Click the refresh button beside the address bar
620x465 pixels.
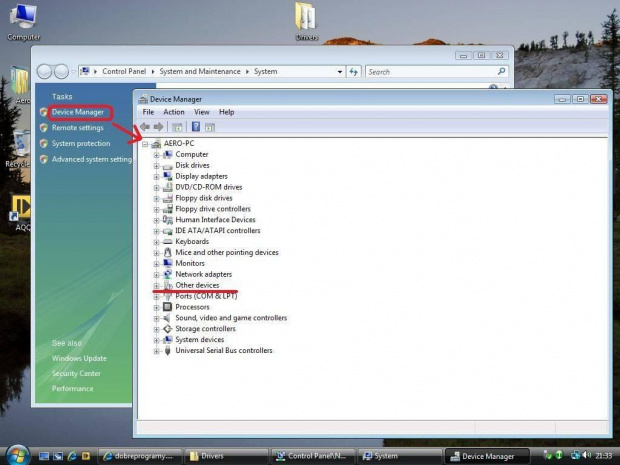point(353,72)
